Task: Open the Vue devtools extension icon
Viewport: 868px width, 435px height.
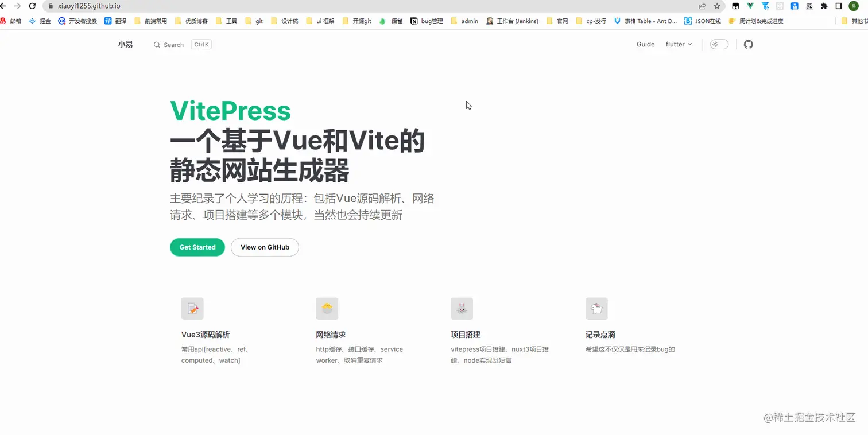Action: click(x=750, y=6)
